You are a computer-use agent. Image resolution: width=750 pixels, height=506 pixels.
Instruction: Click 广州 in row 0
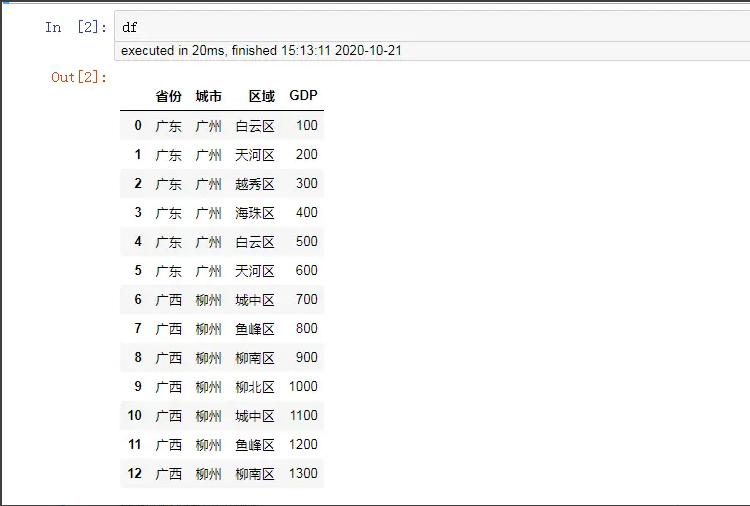coord(209,126)
